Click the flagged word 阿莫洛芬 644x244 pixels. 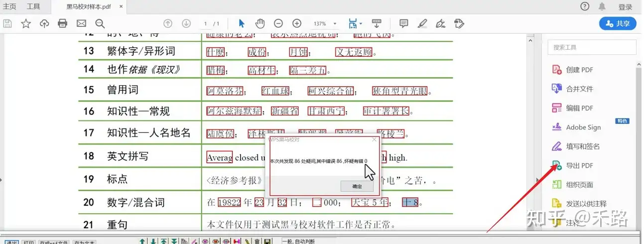tap(225, 91)
